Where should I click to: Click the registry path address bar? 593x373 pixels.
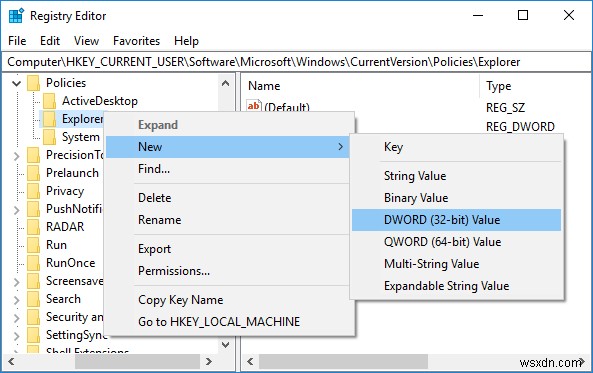296,62
